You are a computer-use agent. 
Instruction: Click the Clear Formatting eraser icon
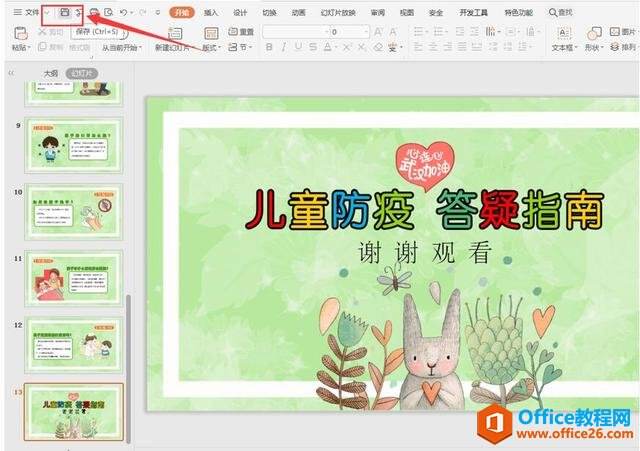[x=378, y=47]
